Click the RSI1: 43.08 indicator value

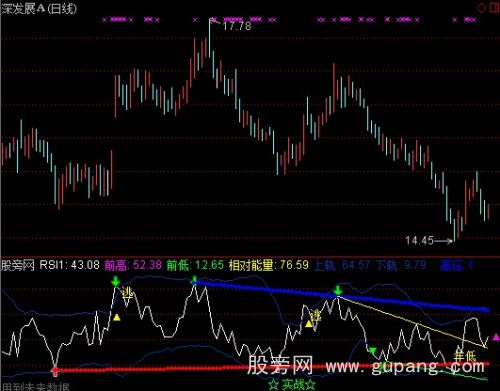pos(69,265)
